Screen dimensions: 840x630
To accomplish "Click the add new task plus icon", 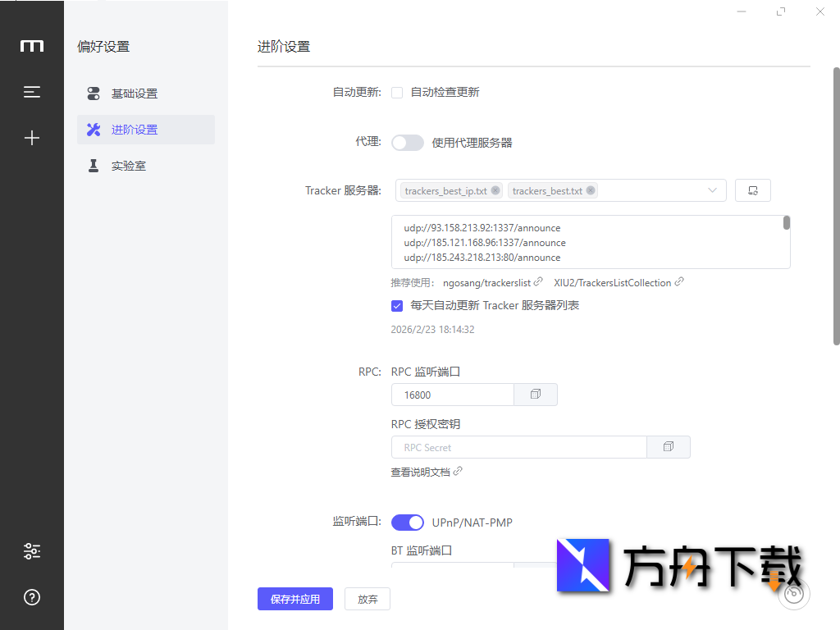I will click(31, 138).
